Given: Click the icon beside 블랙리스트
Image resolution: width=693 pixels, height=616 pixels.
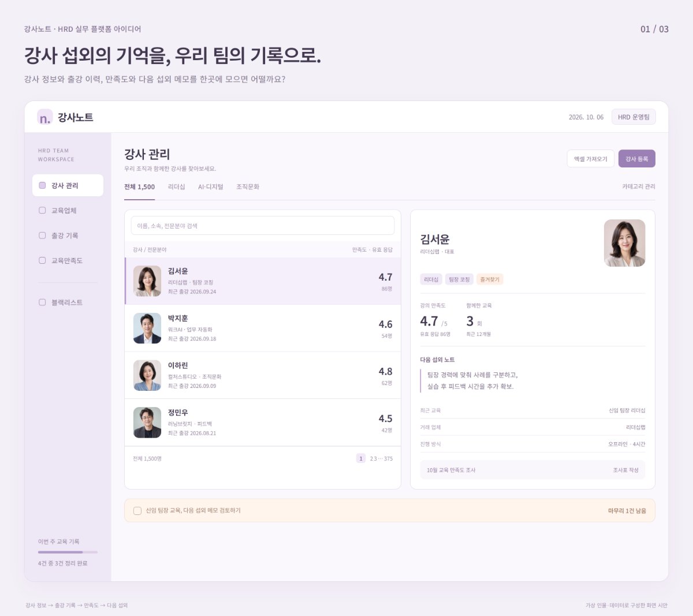Looking at the screenshot, I should pos(42,303).
